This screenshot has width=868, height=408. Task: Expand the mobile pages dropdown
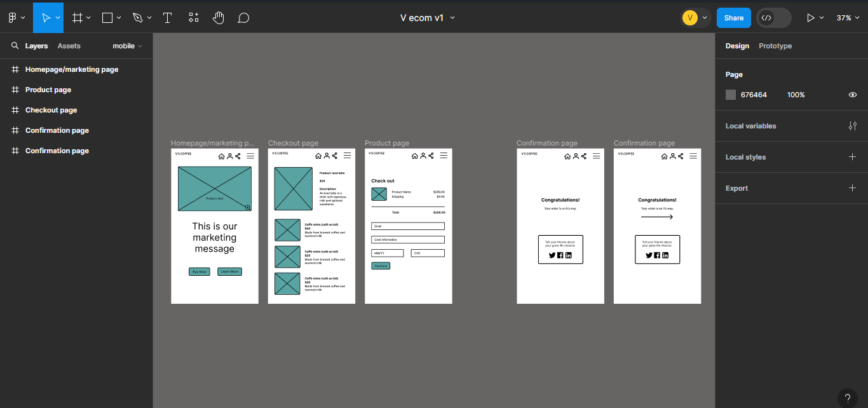127,46
